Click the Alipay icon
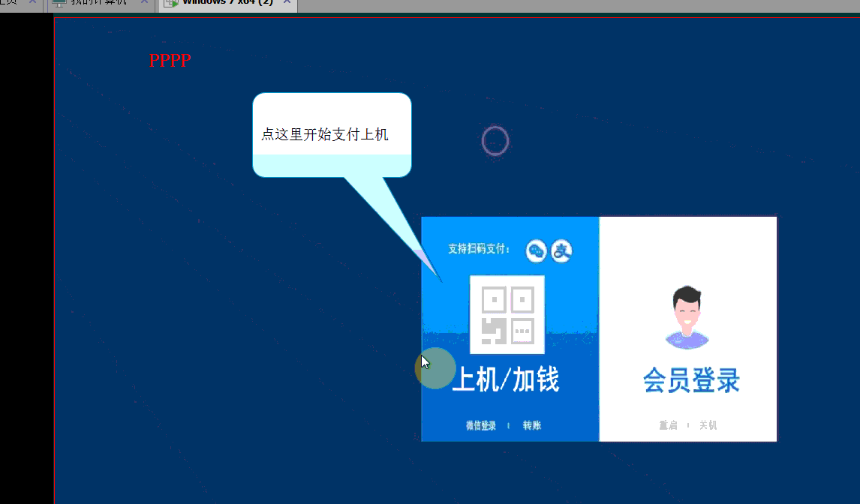Viewport: 860px width, 504px height. (561, 251)
